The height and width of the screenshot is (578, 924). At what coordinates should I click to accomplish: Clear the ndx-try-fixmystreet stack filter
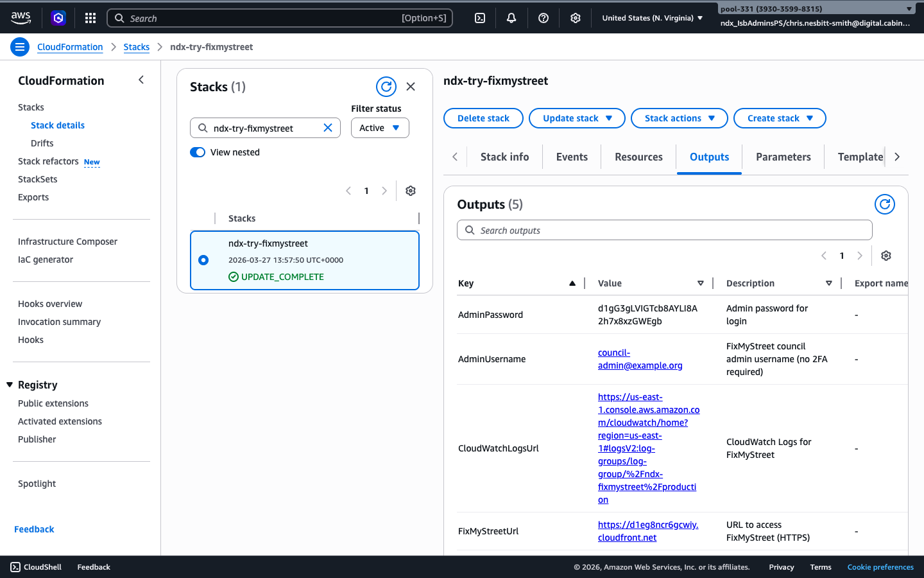coord(327,128)
